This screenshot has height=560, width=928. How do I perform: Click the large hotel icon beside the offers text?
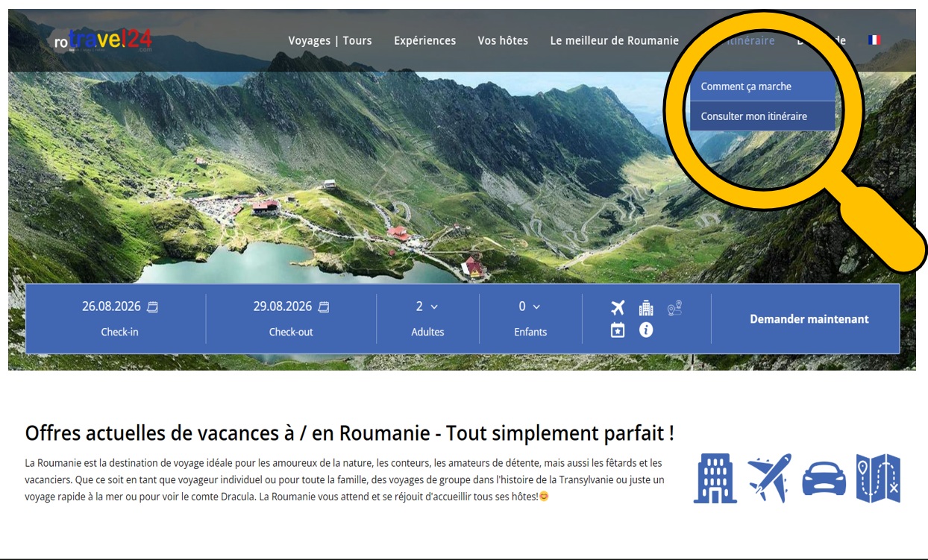click(x=715, y=478)
